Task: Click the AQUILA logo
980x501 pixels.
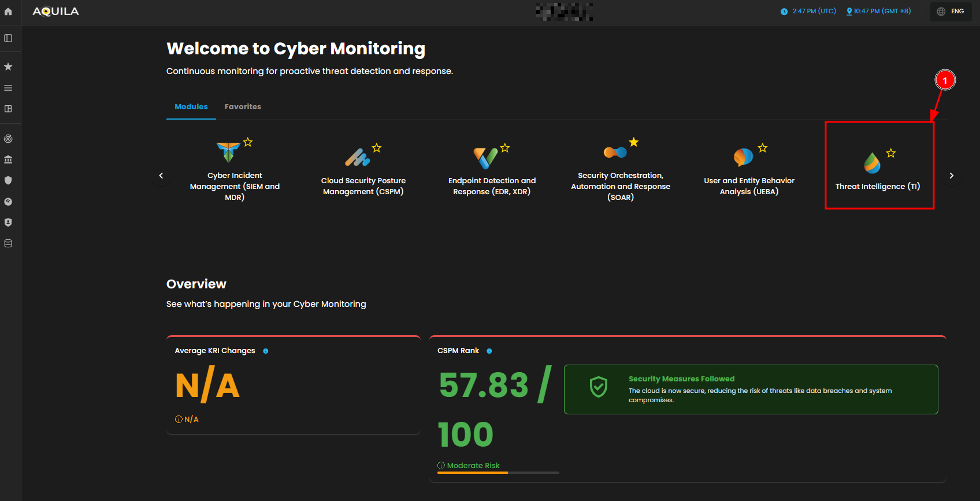Action: pyautogui.click(x=56, y=12)
